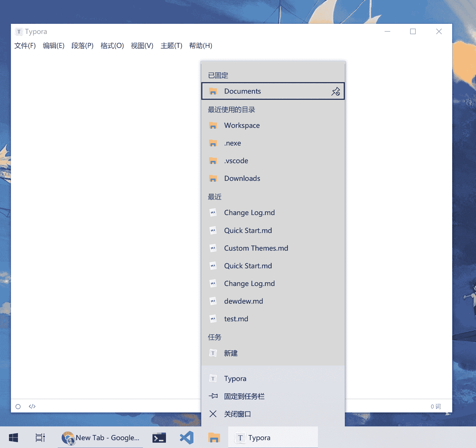
Task: Open the Windows Start menu
Action: 13,437
